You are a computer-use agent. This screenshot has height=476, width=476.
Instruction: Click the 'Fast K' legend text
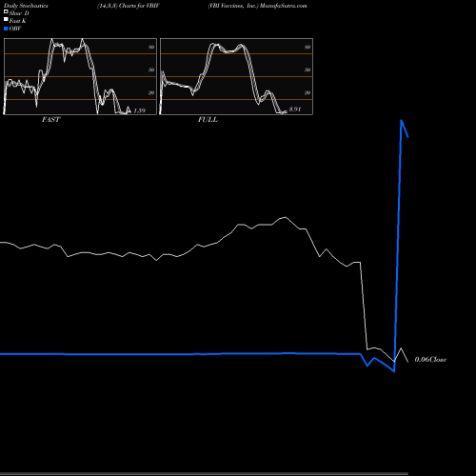coord(18,21)
